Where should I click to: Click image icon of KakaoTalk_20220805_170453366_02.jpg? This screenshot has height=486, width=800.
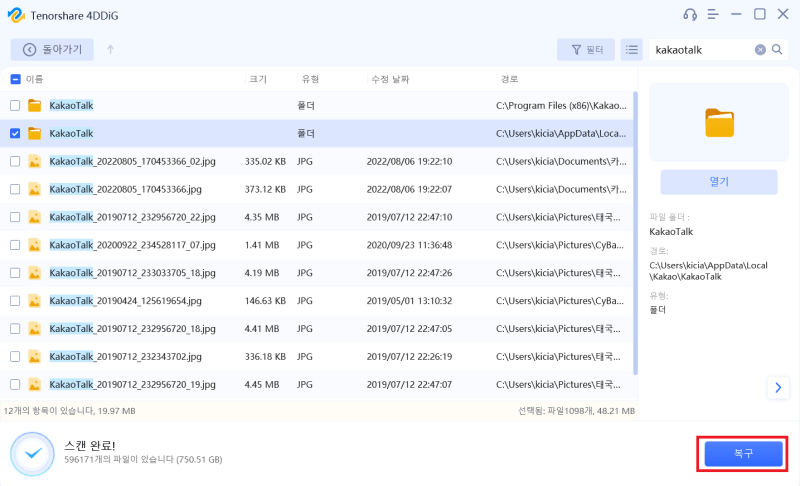[35, 162]
